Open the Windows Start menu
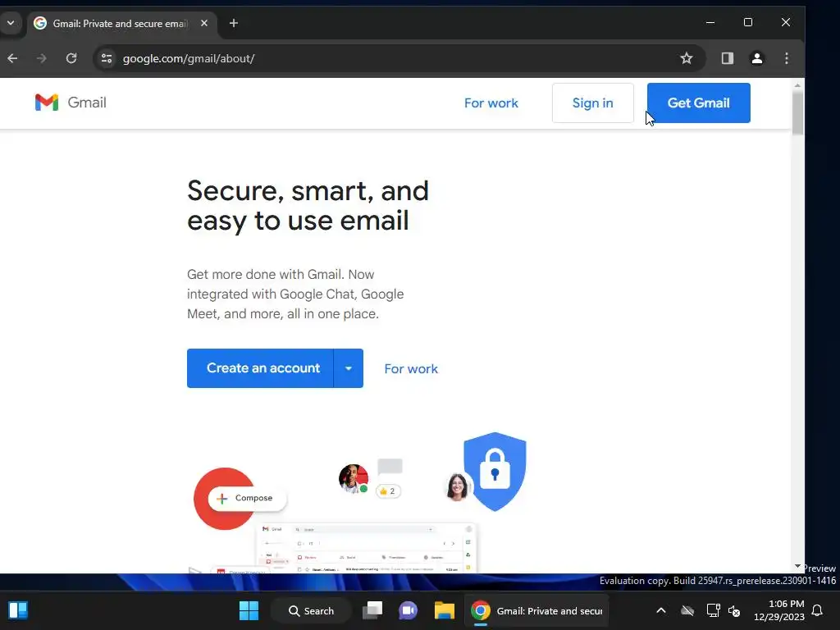Screen dimensions: 840x630 pyautogui.click(x=249, y=610)
